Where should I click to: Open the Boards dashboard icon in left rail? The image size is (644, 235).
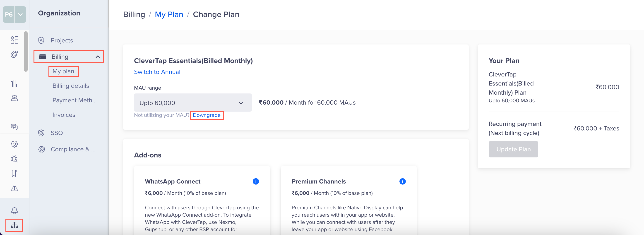point(14,40)
